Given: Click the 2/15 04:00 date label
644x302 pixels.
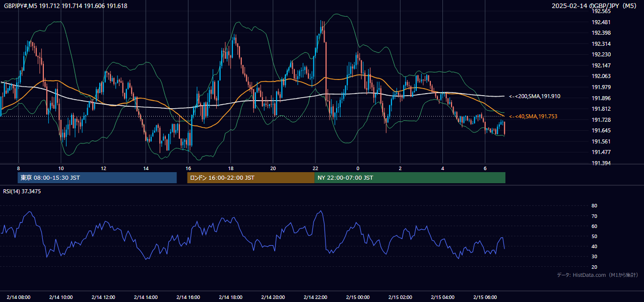Looking at the screenshot, I should pyautogui.click(x=442, y=297).
